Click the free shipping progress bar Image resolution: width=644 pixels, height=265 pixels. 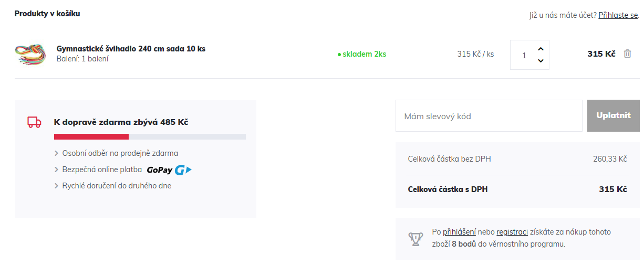(150, 137)
